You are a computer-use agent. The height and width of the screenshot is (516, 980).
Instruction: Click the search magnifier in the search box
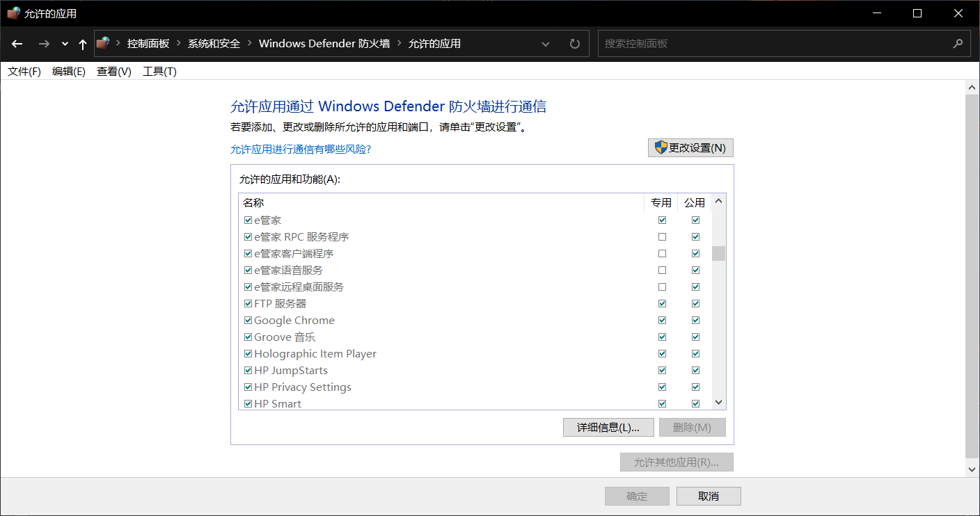click(958, 43)
